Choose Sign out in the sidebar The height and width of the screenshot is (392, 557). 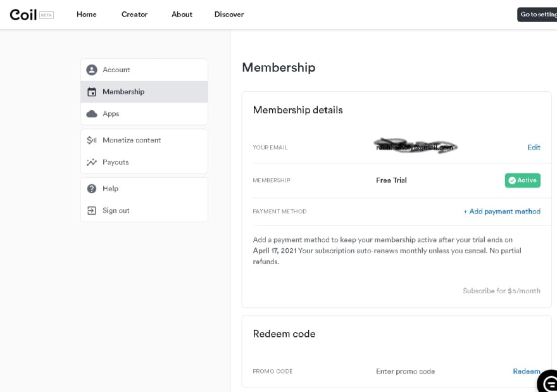[x=144, y=210]
